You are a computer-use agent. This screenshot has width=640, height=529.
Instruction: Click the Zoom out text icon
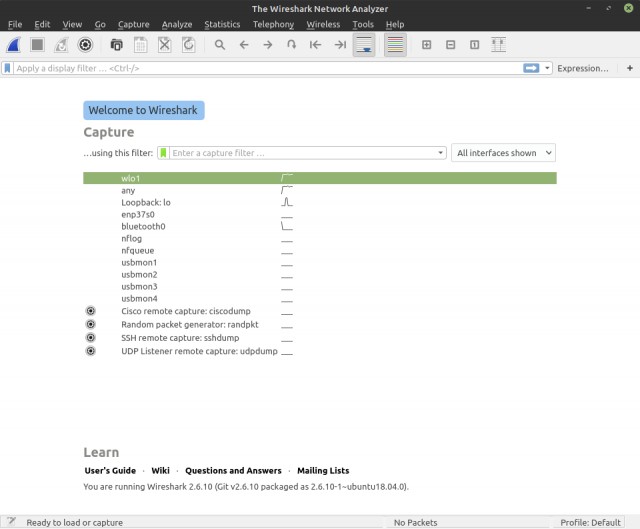451,45
